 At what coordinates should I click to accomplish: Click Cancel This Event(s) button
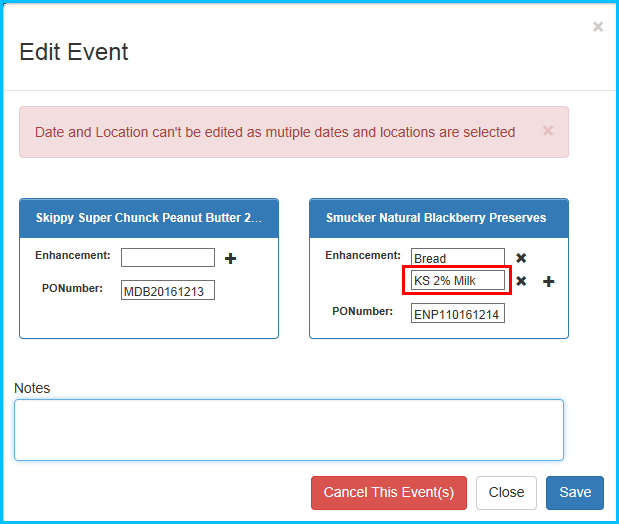389,493
